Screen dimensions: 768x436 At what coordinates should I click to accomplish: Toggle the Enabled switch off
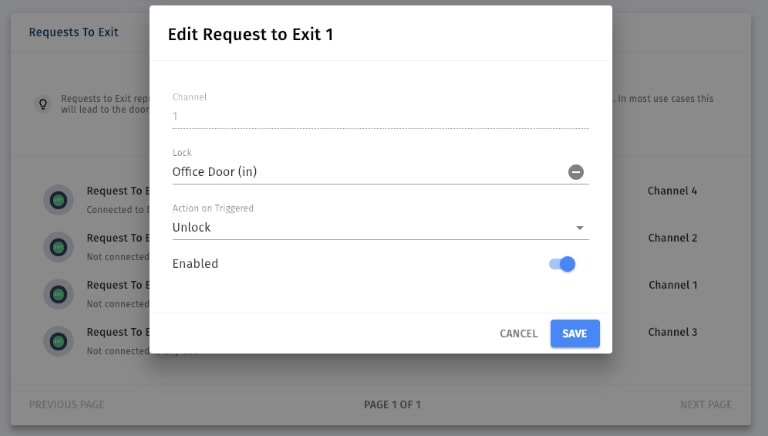point(562,264)
